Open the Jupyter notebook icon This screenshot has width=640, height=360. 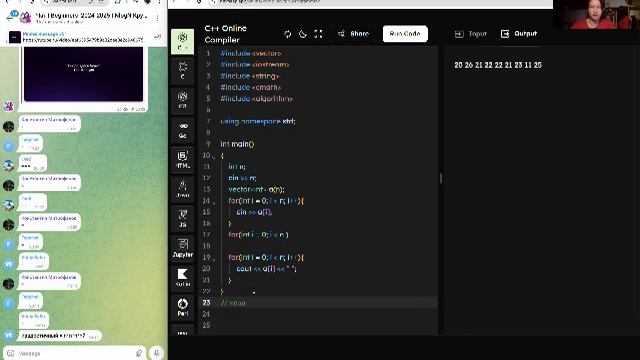click(182, 248)
